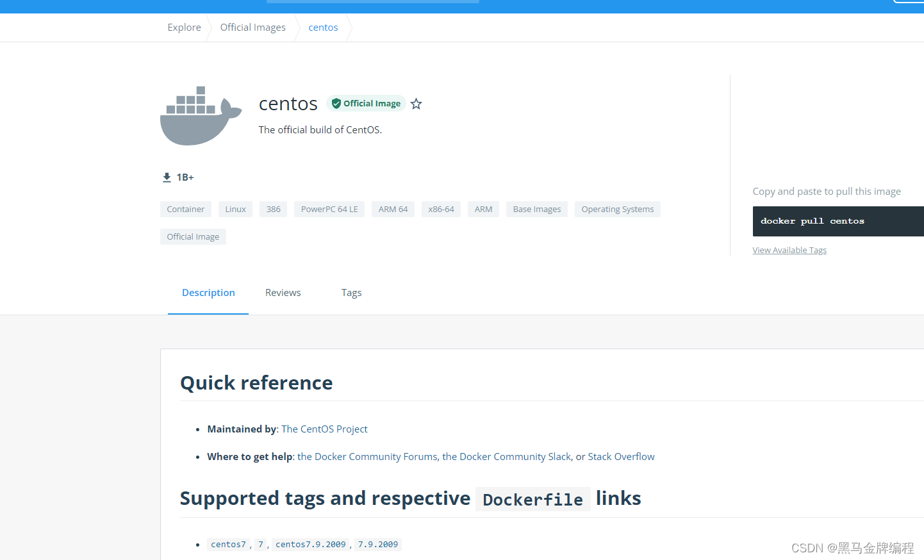The image size is (924, 560).
Task: Click the downloads arrow icon beside 1B+
Action: [x=167, y=177]
